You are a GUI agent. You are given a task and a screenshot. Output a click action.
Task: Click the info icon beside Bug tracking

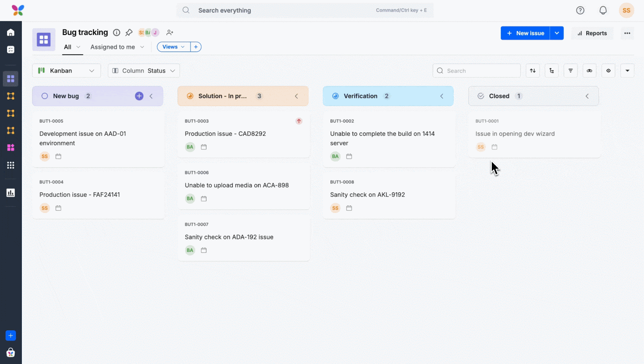click(117, 33)
